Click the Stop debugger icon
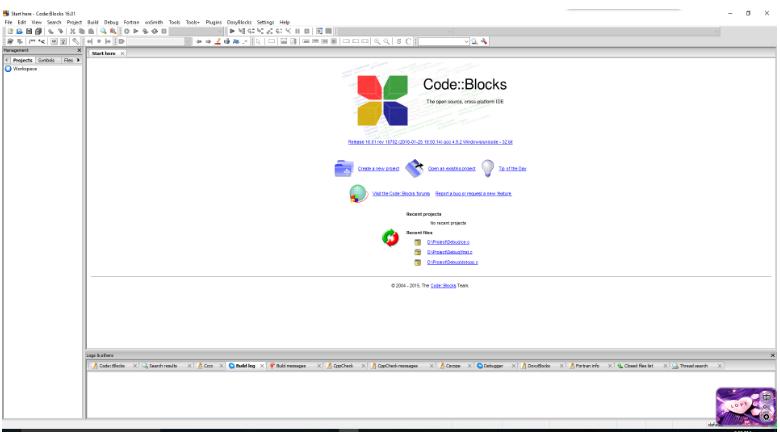This screenshot has height=438, width=780. (x=306, y=31)
